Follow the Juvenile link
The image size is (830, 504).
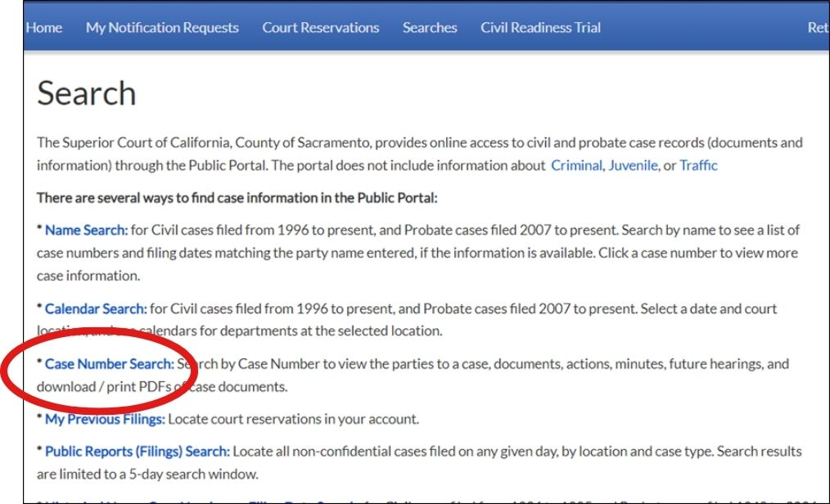633,165
